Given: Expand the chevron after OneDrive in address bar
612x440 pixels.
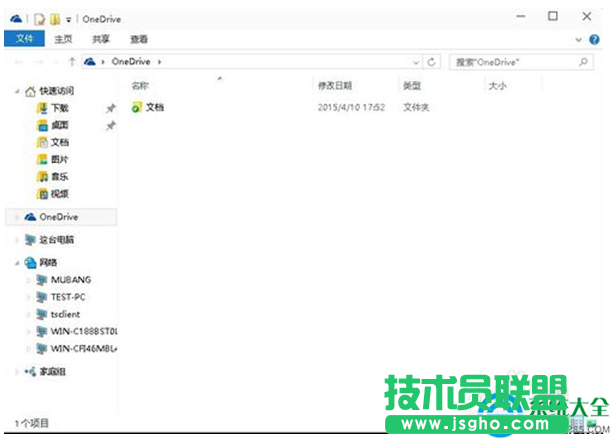Looking at the screenshot, I should [160, 62].
